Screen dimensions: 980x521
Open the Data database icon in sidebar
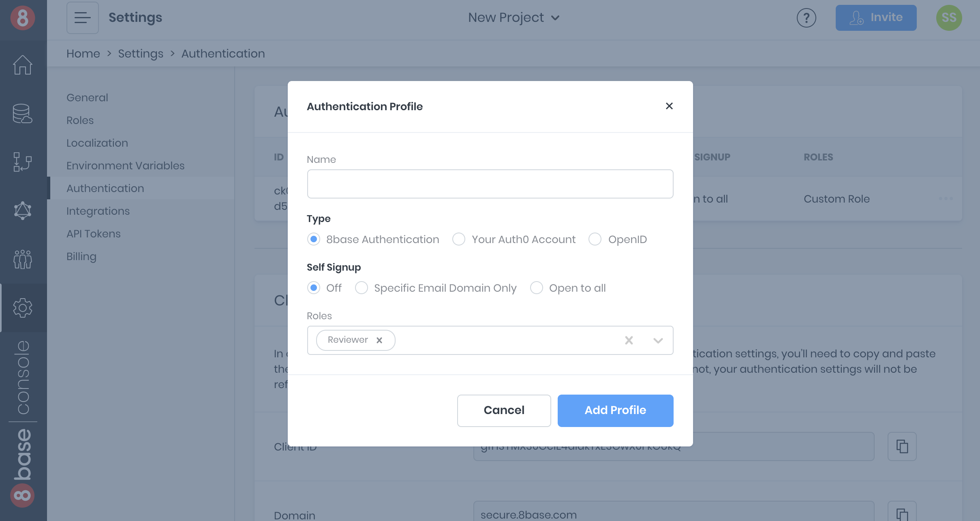click(x=23, y=113)
